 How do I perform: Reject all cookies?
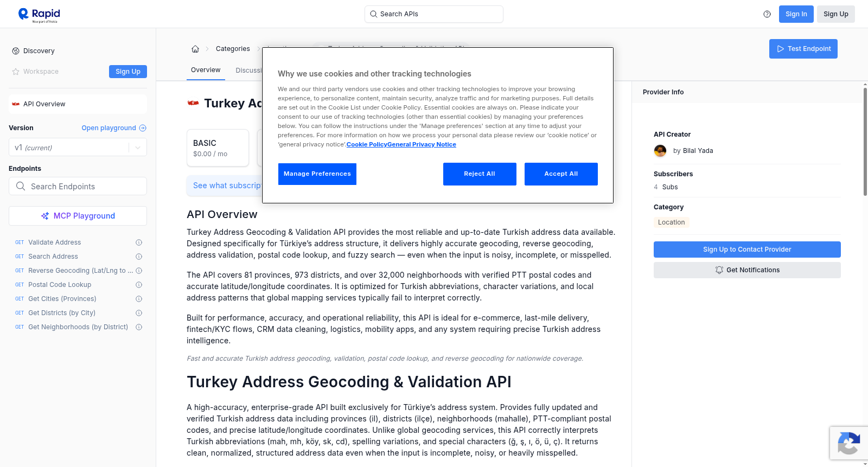[x=480, y=174]
